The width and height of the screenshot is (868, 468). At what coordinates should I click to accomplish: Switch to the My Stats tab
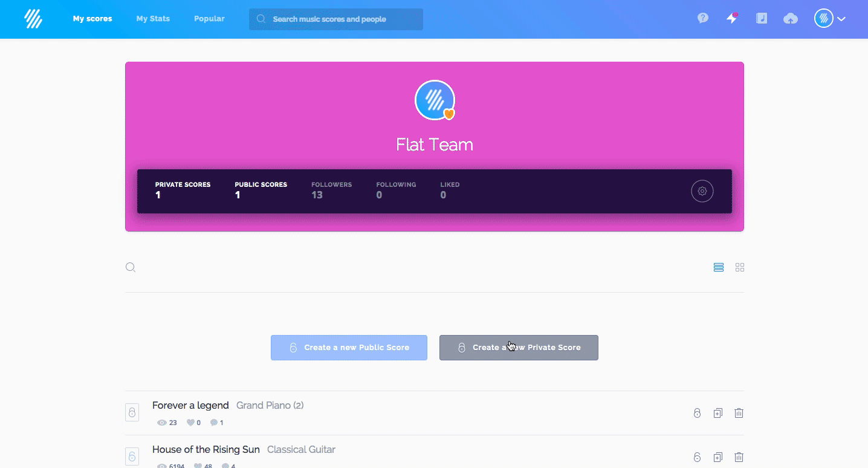[x=153, y=19]
